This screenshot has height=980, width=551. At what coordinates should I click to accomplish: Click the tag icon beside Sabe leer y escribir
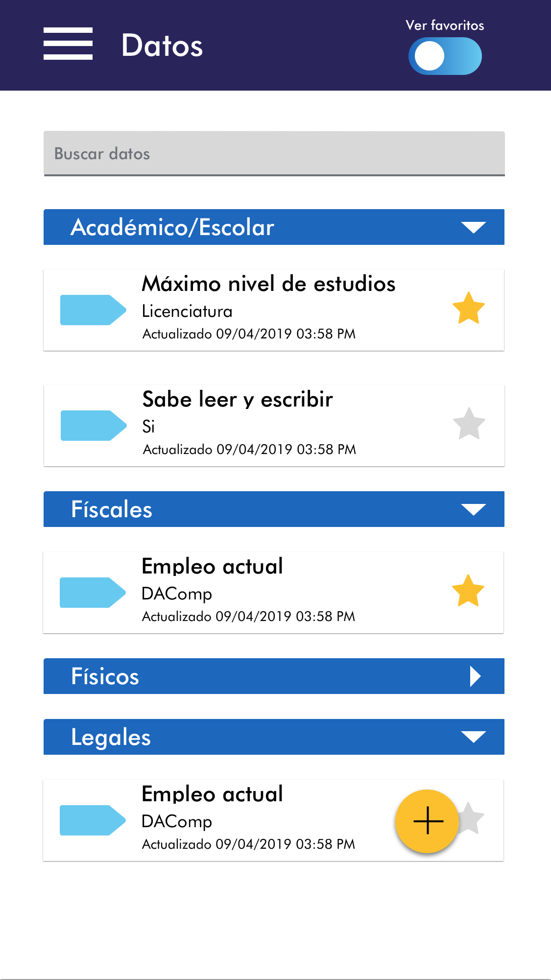point(93,426)
